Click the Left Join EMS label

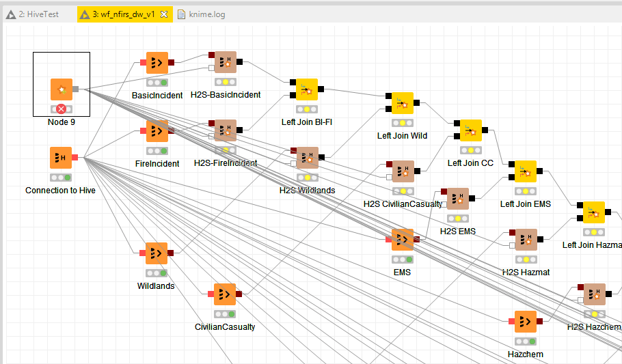[525, 204]
